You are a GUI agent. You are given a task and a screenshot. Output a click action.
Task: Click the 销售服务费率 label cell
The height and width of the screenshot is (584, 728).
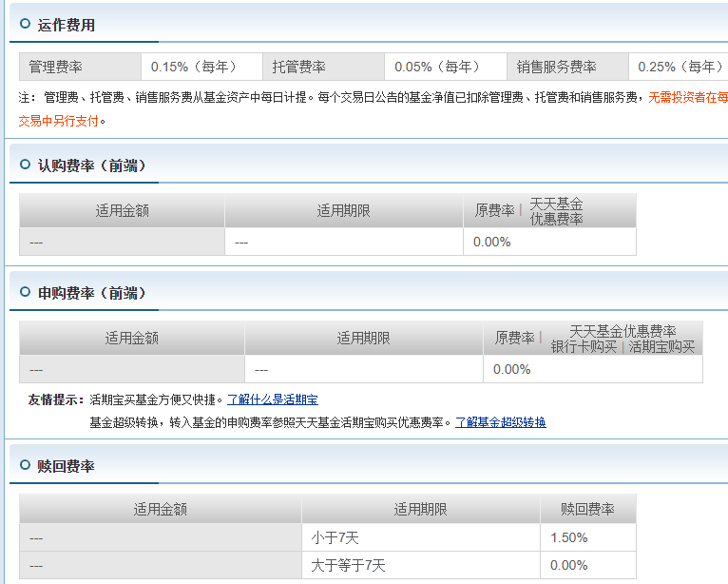click(x=567, y=67)
